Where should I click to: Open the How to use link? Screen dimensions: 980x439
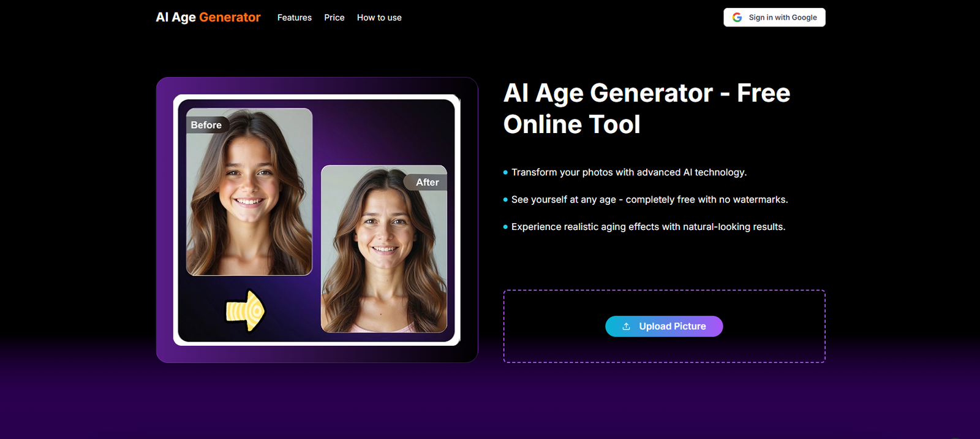[x=379, y=18]
